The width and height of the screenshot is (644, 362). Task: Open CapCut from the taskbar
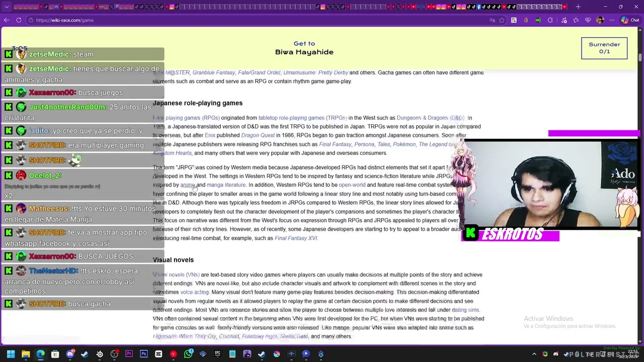(x=158, y=354)
